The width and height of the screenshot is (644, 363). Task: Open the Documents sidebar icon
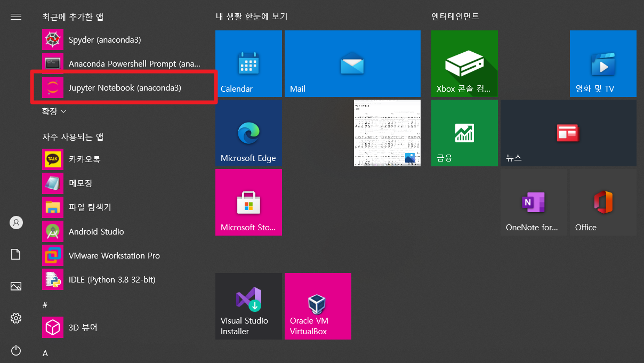[16, 254]
